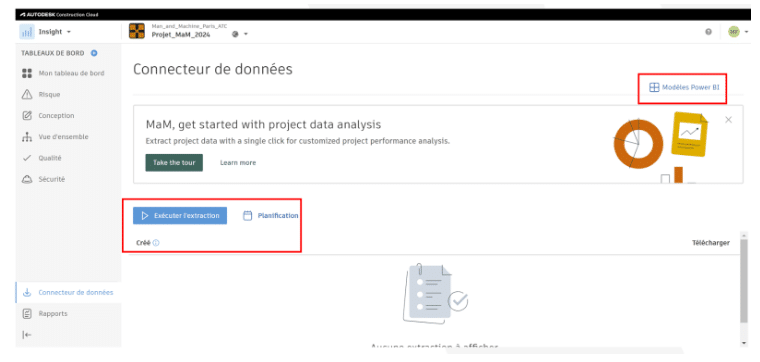Open the Planification schedule option
The width and height of the screenshot is (760, 362).
[270, 216]
